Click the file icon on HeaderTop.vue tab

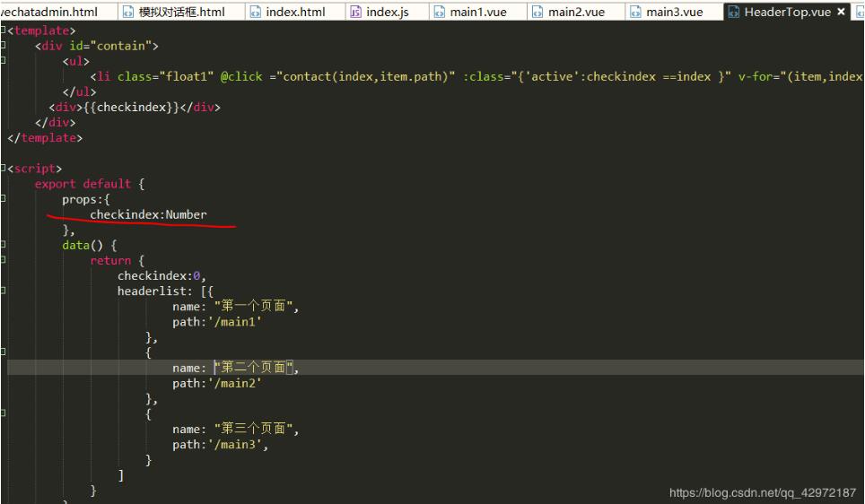coord(734,12)
